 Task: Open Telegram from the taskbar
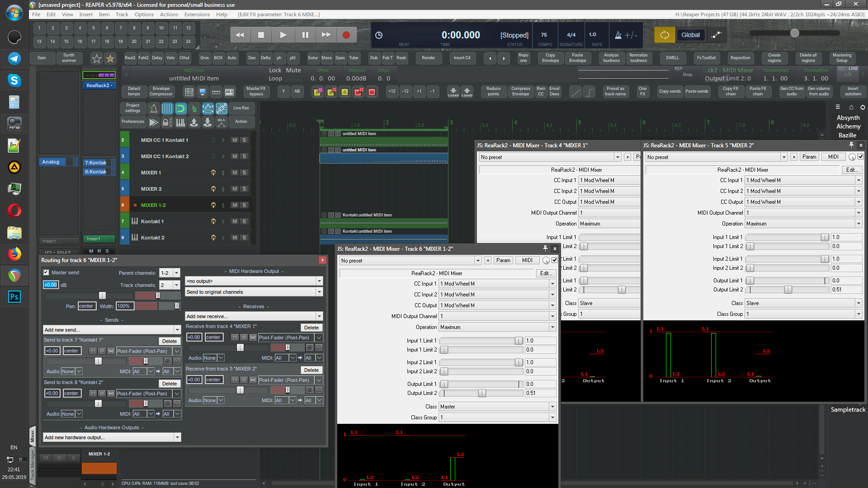click(14, 58)
